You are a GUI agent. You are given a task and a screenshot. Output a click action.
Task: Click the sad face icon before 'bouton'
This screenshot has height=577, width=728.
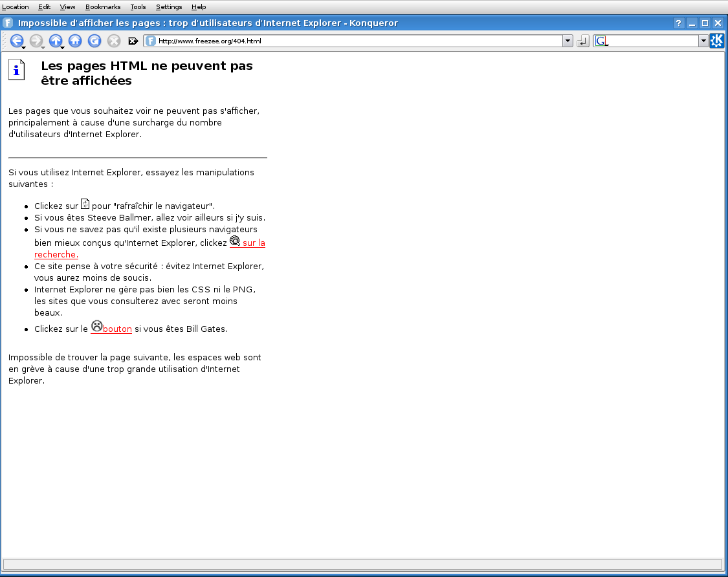point(96,326)
